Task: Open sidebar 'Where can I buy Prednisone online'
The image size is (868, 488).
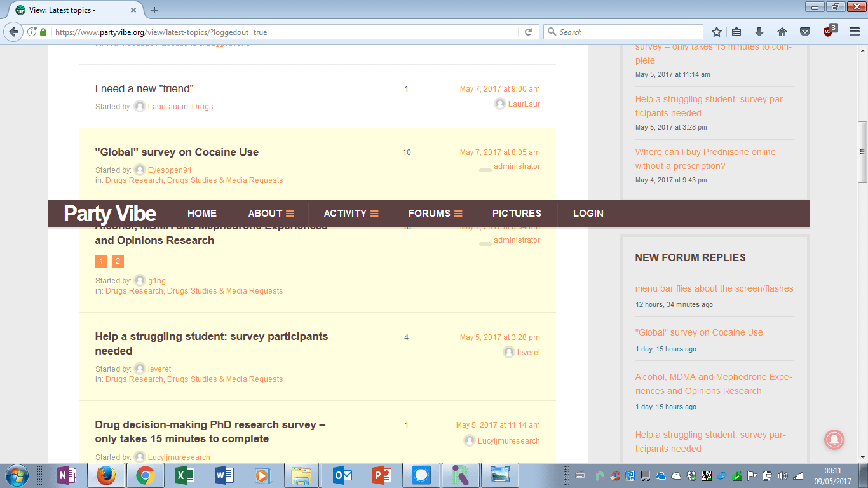Action: click(705, 159)
